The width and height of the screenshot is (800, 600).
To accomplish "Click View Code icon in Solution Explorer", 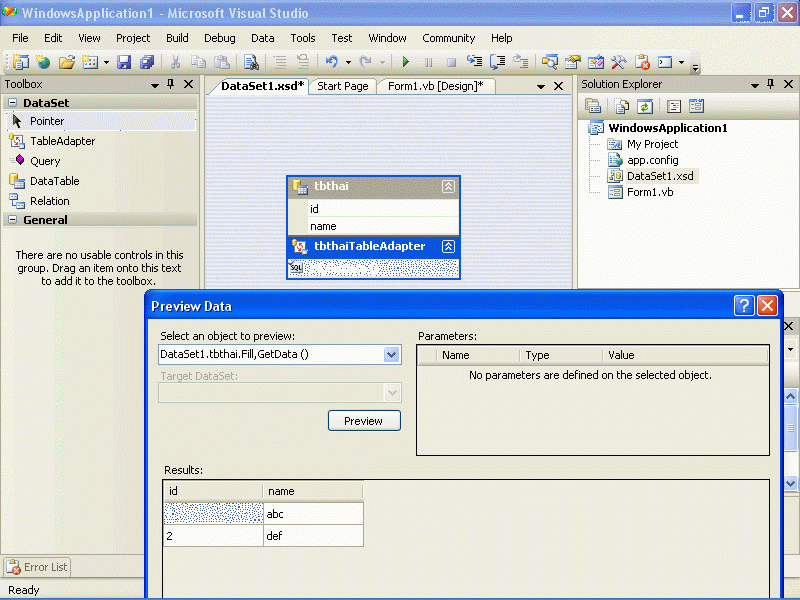I will coord(674,106).
